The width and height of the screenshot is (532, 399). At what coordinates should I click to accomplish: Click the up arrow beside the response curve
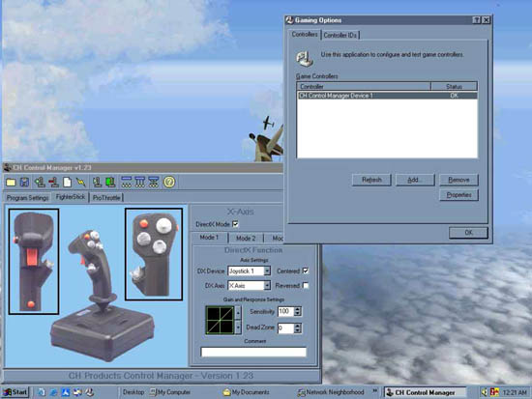tap(238, 313)
